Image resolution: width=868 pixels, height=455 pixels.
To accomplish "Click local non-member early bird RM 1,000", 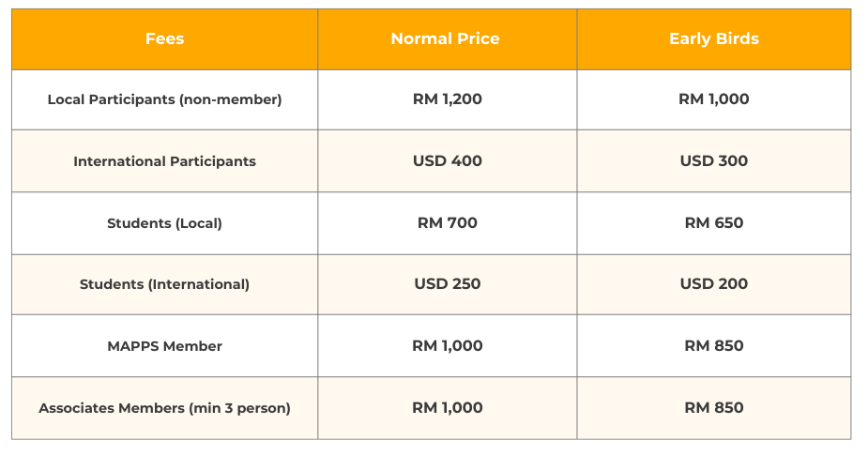I will [714, 99].
